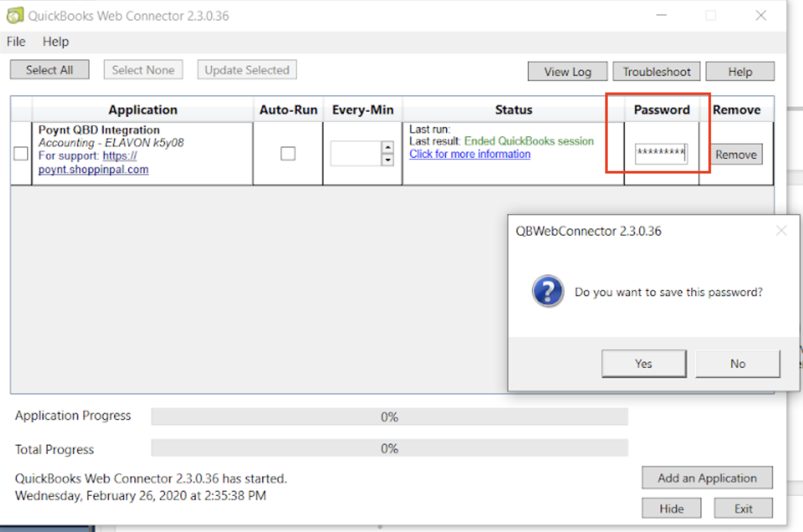This screenshot has height=532, width=803.
Task: Click the Password column header
Action: [662, 110]
